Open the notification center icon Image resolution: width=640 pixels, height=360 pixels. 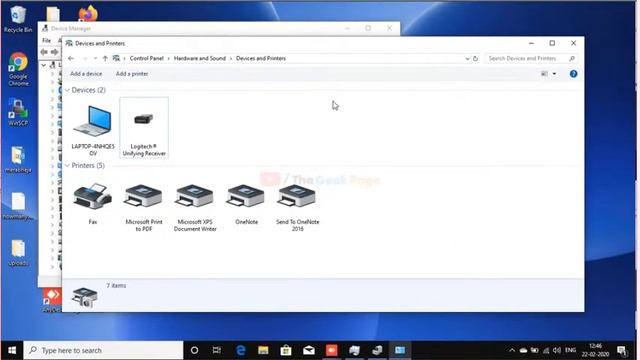[x=622, y=351]
